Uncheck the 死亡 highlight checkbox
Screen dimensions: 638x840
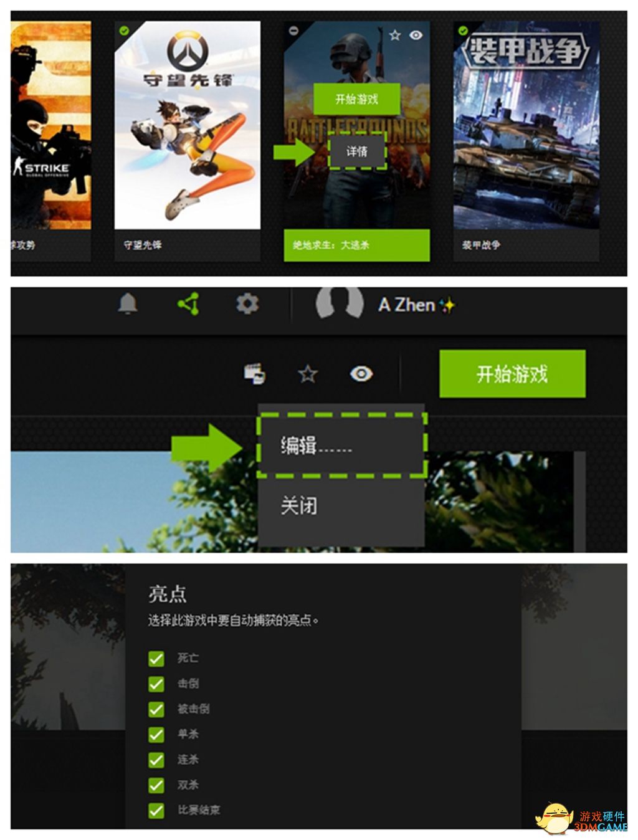pos(156,659)
